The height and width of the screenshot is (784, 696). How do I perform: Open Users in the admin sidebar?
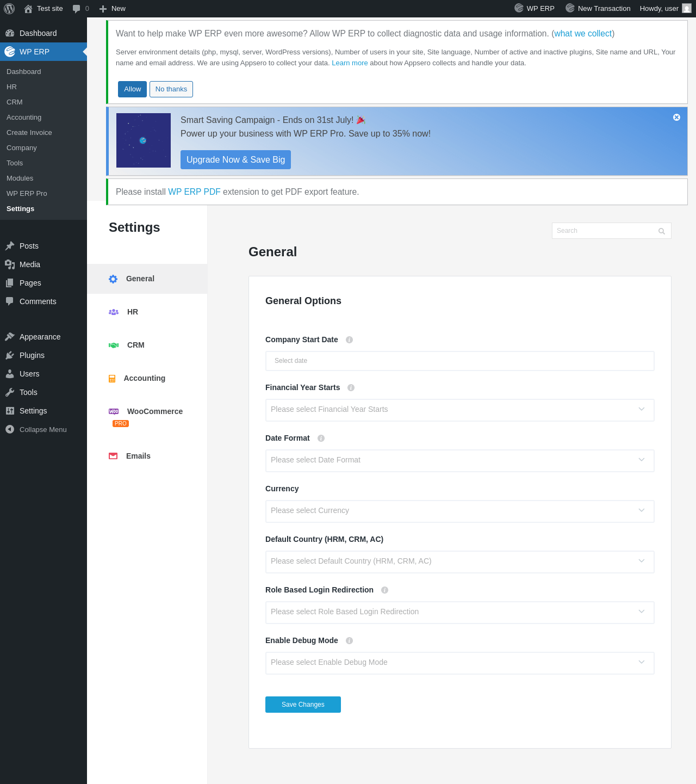click(43, 374)
